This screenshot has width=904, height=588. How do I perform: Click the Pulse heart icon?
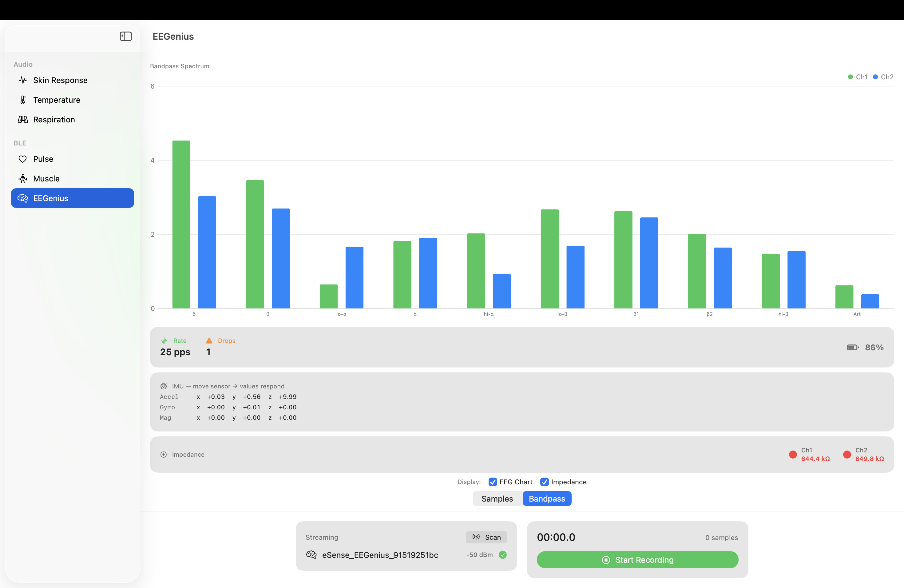tap(23, 159)
